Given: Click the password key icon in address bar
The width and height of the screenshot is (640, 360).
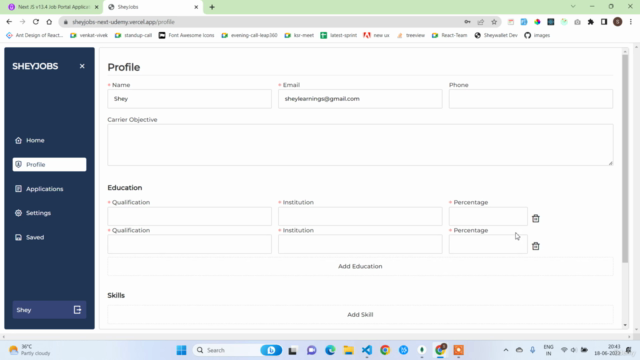Looking at the screenshot, I should point(467,22).
